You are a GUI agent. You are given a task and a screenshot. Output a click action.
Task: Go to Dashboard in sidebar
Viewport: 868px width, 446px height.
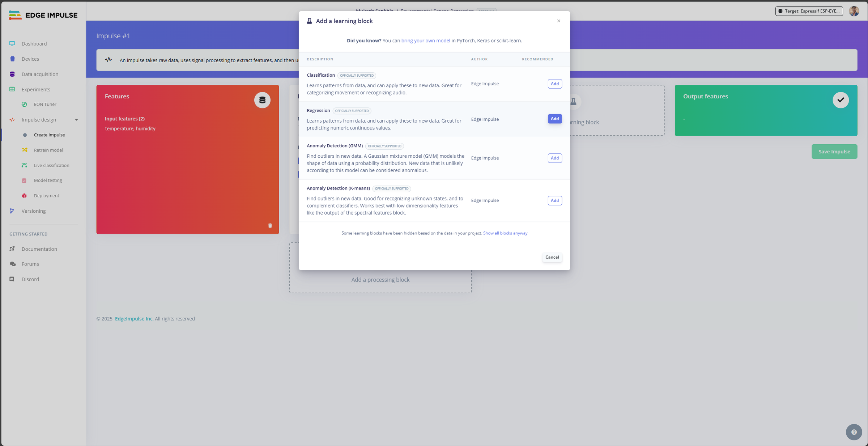point(34,43)
